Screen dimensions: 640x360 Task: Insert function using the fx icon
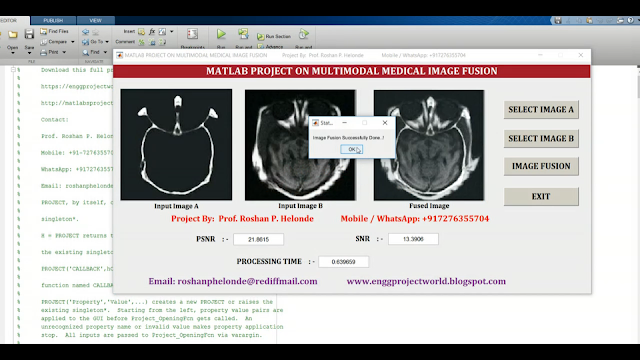click(x=152, y=31)
